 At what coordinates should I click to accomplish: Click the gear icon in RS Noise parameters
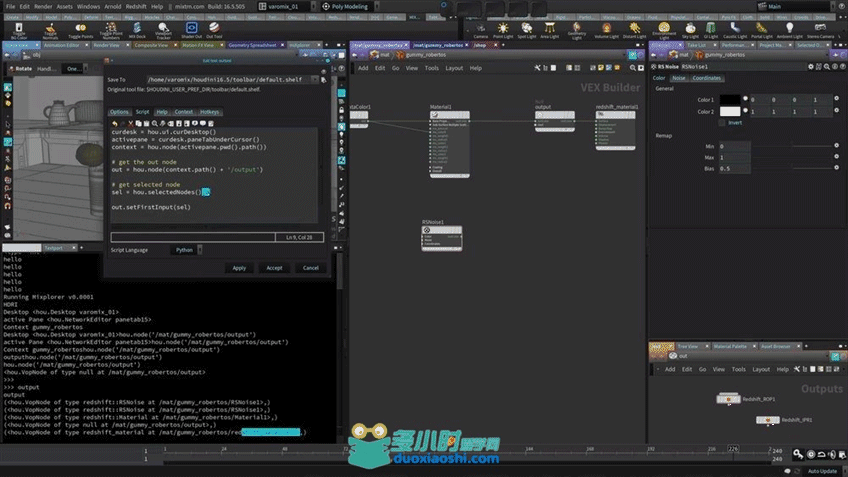811,67
